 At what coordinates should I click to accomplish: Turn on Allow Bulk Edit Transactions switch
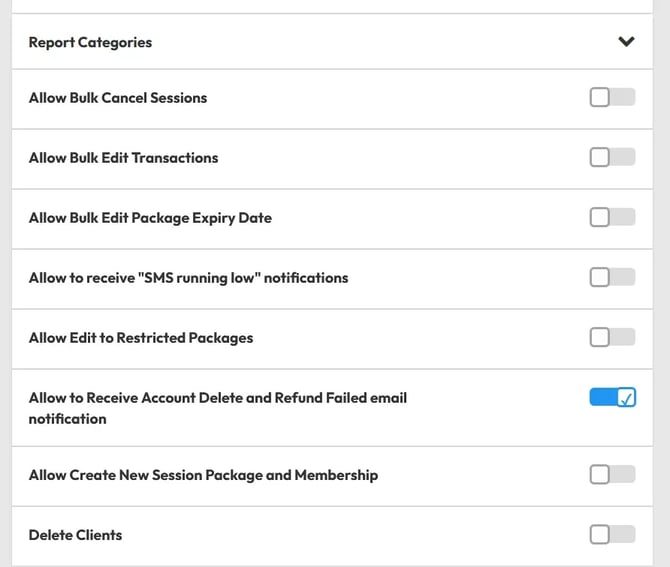(x=612, y=157)
